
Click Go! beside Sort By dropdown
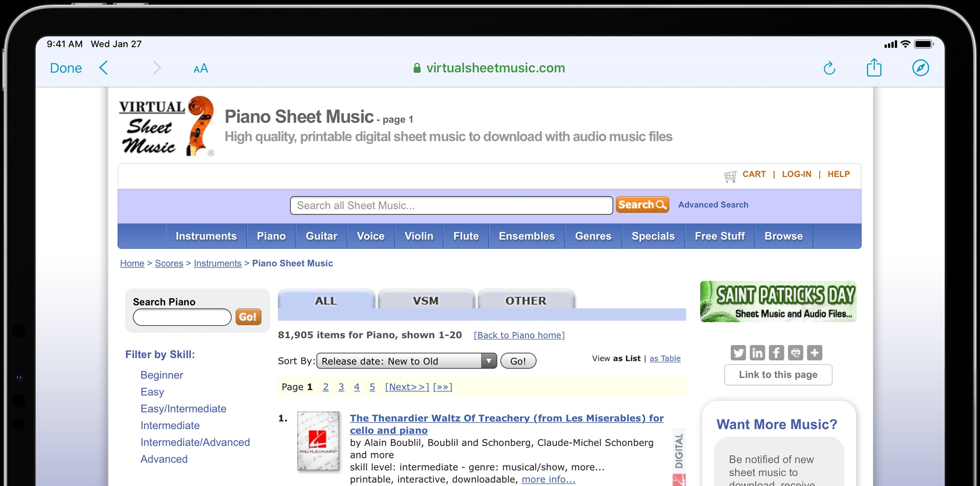click(x=518, y=361)
